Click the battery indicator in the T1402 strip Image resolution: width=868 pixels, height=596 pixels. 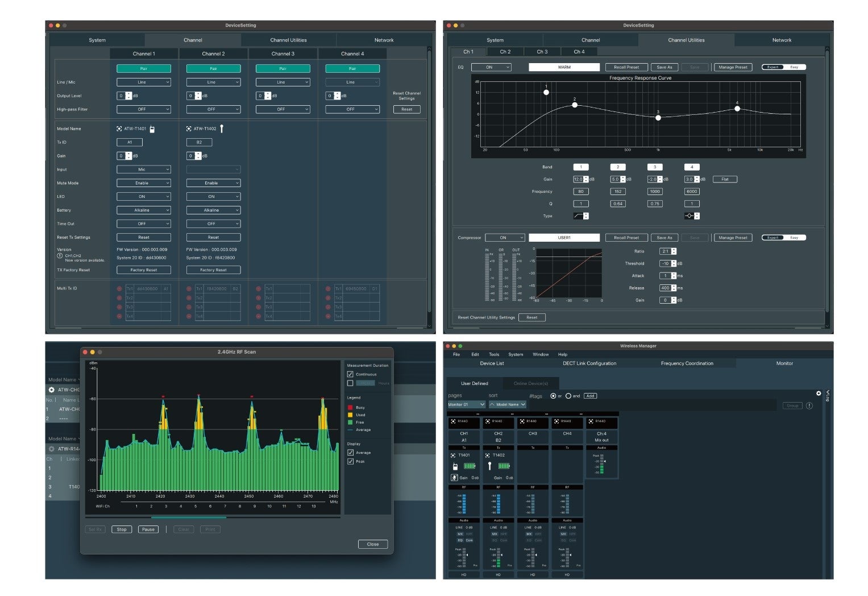click(x=504, y=466)
